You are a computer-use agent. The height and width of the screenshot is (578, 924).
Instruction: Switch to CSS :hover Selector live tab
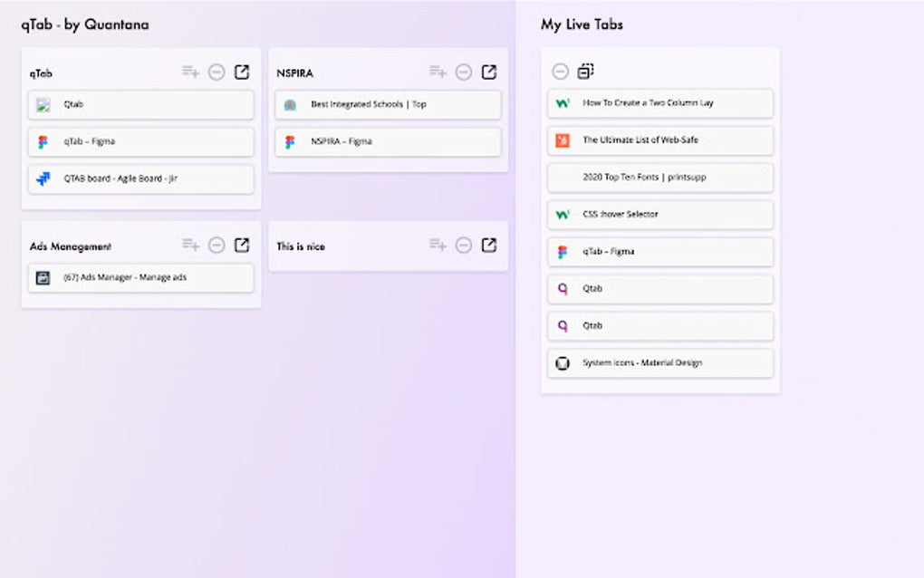660,215
